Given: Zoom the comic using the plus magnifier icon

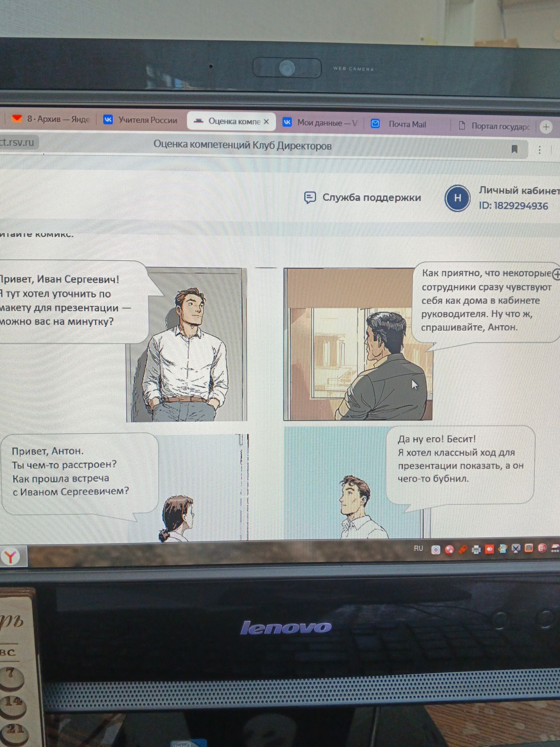Looking at the screenshot, I should pos(556,274).
